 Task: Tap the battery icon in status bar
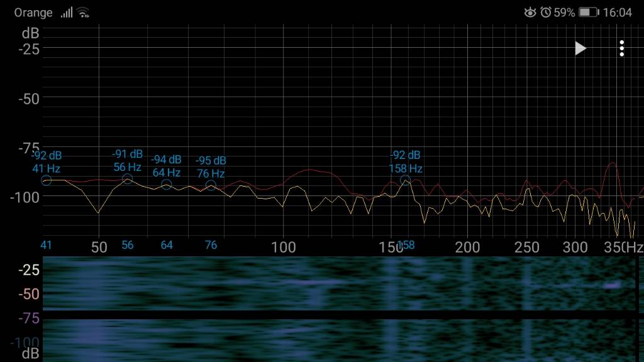click(x=589, y=13)
